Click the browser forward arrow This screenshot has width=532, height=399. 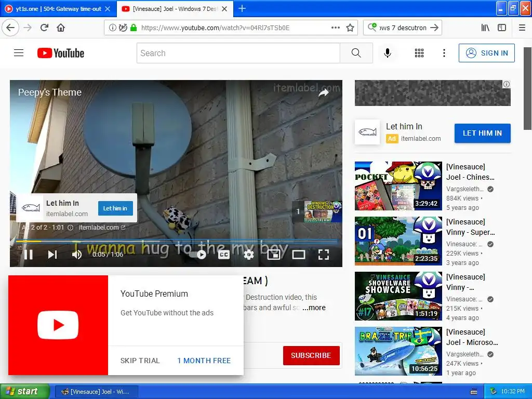[x=28, y=28]
